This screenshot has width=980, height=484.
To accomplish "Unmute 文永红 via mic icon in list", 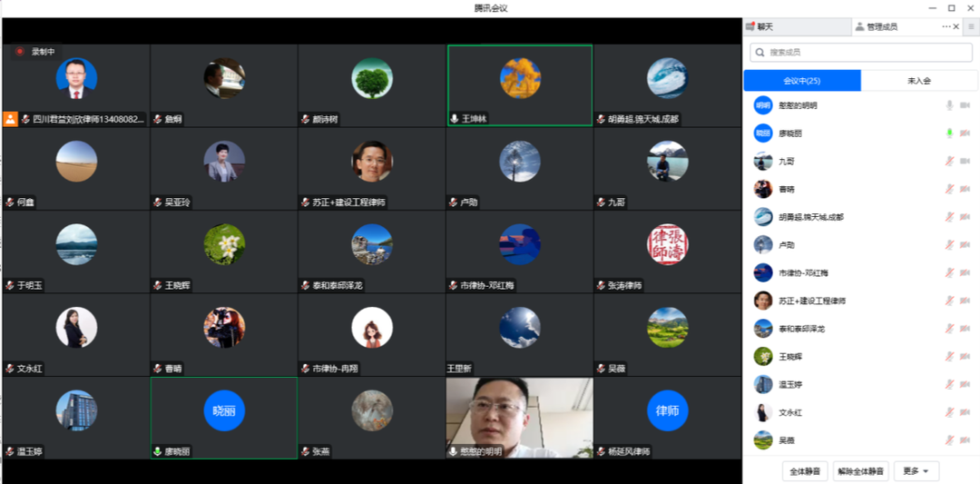I will [949, 412].
